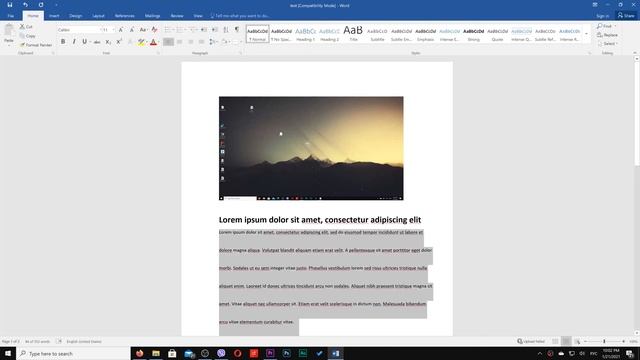The image size is (640, 360).
Task: Clear all formatting icon
Action: (154, 30)
